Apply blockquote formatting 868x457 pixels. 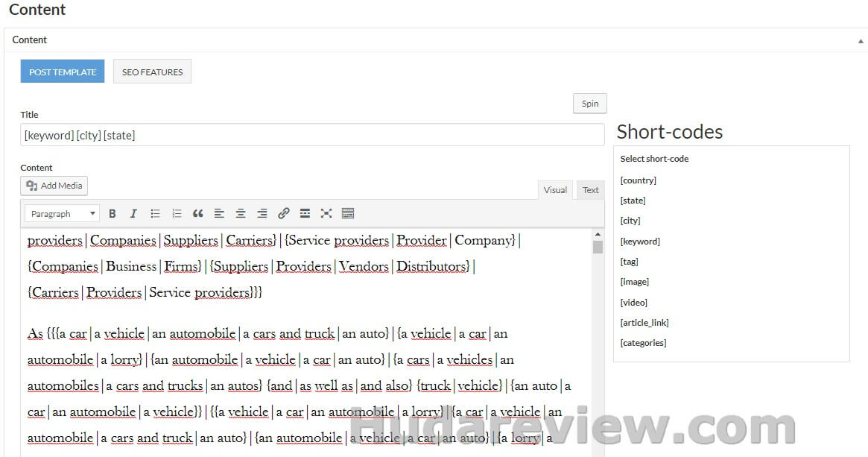[197, 213]
